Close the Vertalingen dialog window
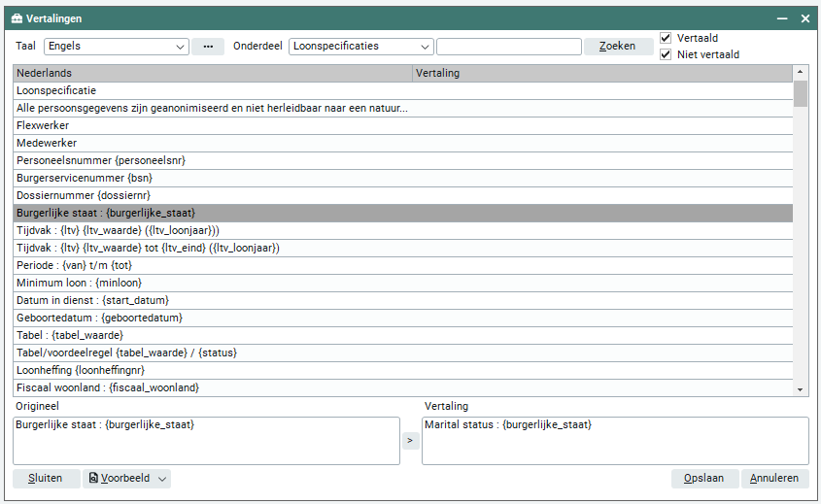This screenshot has width=821, height=504. (804, 18)
